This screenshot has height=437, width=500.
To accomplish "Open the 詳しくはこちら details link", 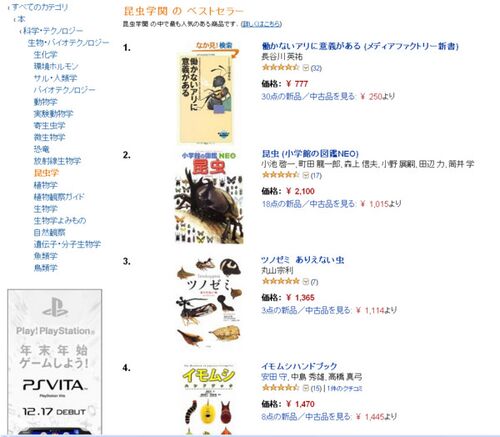I will coord(261,24).
